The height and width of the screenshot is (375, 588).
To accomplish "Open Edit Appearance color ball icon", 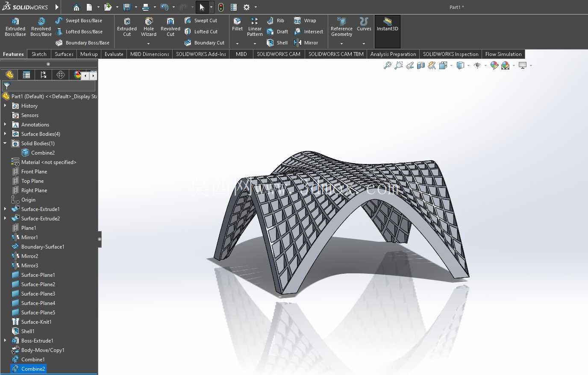I will point(494,65).
